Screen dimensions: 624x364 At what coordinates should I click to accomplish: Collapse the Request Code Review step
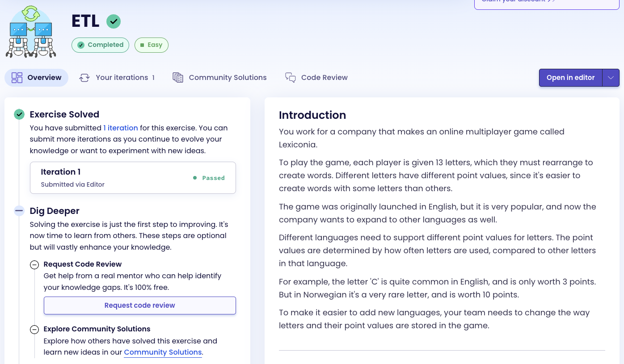(34, 265)
